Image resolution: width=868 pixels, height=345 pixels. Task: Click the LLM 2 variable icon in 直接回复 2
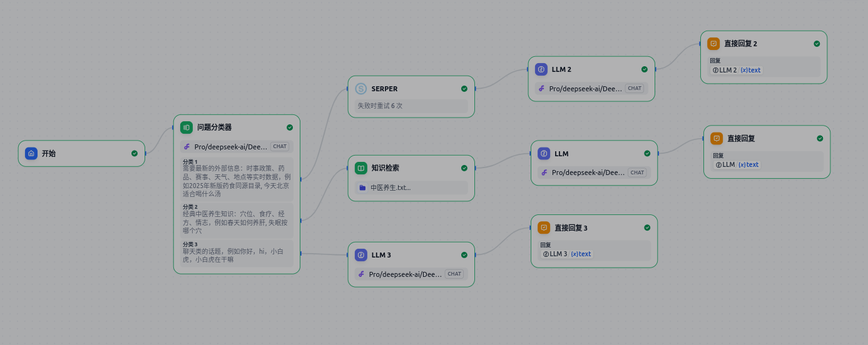point(716,70)
